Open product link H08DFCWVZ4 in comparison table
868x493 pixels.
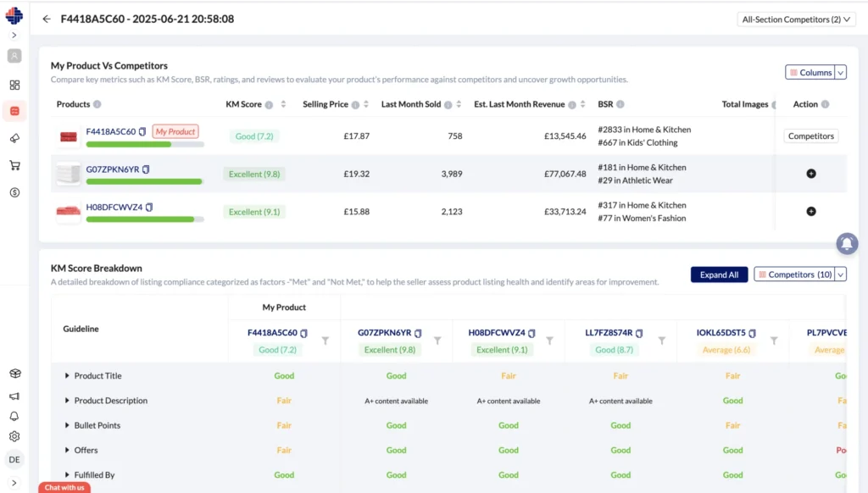coord(114,207)
